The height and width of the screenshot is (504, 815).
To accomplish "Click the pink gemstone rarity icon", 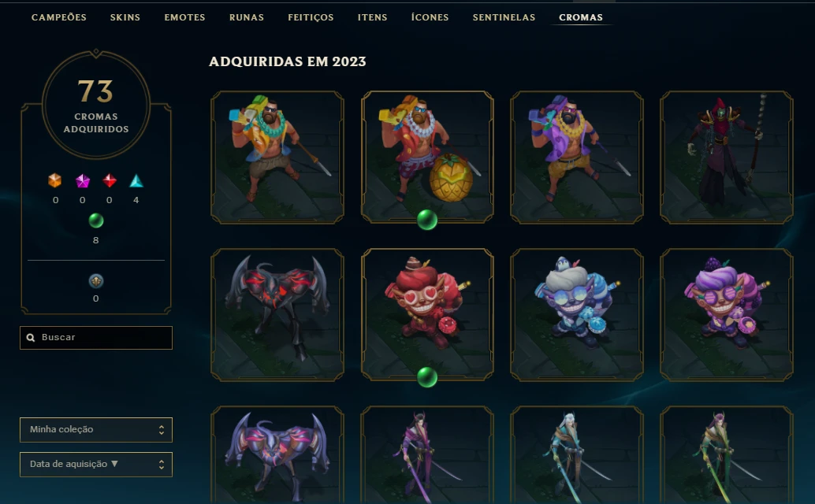I will (x=83, y=180).
